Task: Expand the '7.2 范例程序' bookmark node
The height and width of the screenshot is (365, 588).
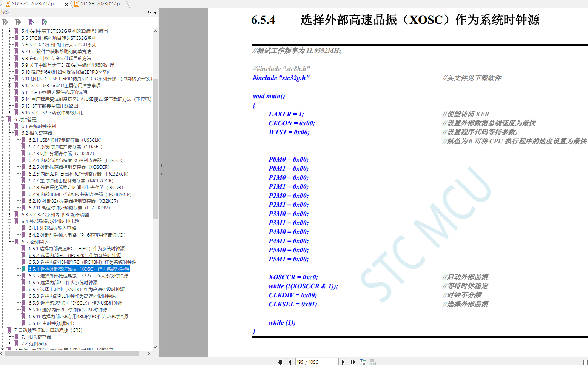Action: click(x=9, y=343)
